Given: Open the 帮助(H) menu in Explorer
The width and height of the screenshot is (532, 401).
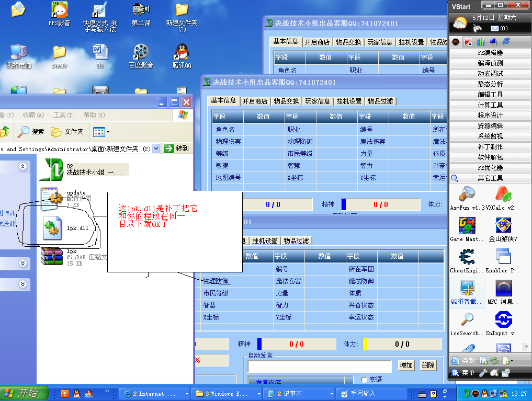Looking at the screenshot, I should (94, 115).
